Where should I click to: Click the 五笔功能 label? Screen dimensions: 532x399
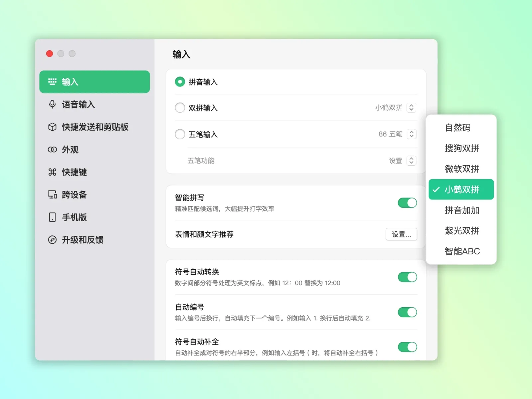201,161
